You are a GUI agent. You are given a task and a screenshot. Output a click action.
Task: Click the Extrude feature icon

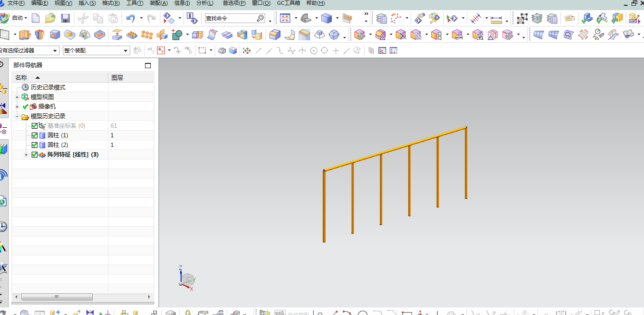(x=24, y=35)
